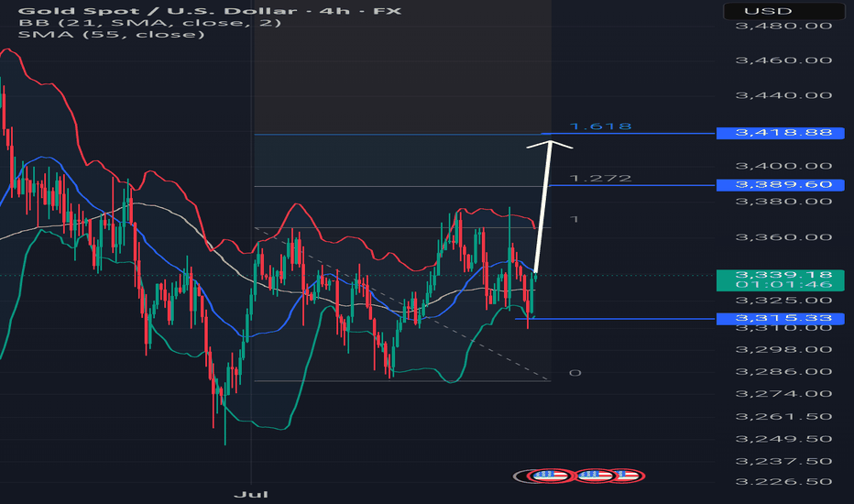Click the 3,360.00 price axis value
The width and height of the screenshot is (854, 504).
(783, 237)
